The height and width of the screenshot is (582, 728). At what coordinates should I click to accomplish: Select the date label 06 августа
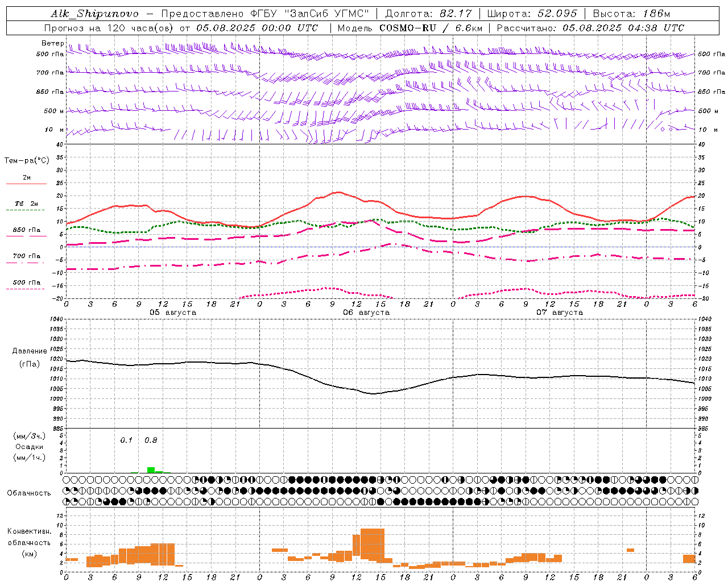(366, 313)
